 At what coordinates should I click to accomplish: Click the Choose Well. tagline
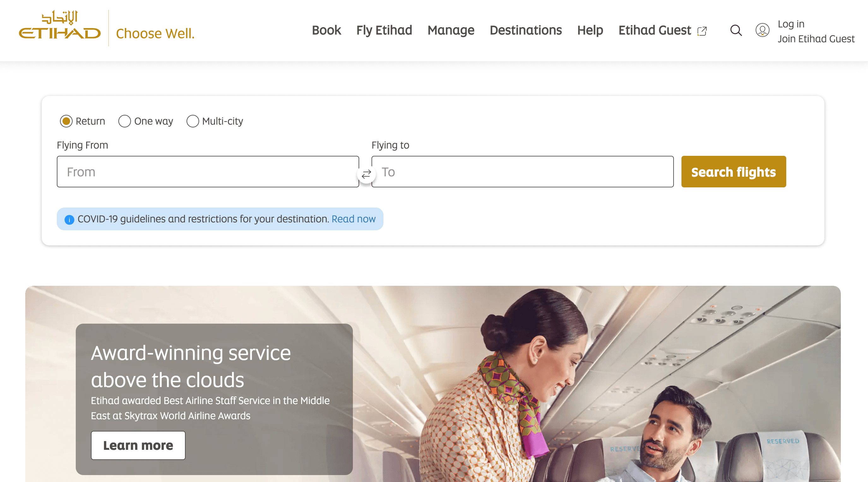coord(155,33)
